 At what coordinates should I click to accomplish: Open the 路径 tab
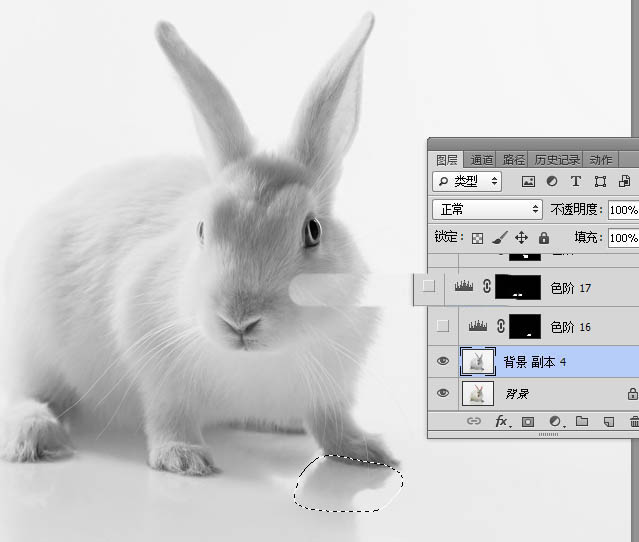coord(513,160)
